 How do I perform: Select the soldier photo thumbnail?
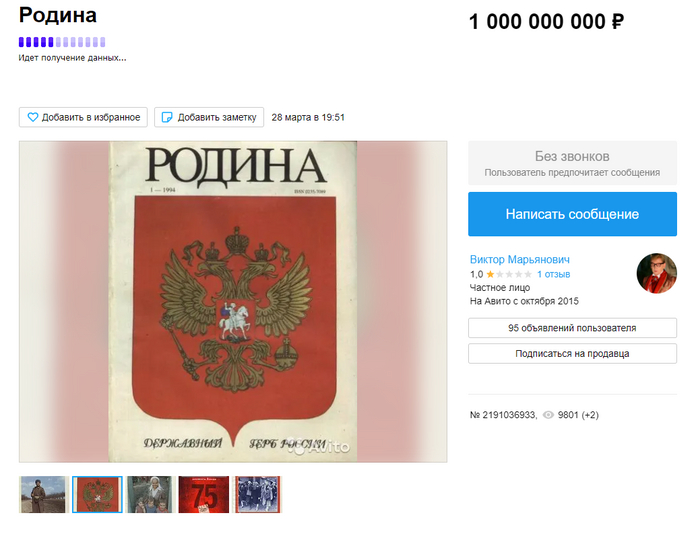[x=43, y=494]
